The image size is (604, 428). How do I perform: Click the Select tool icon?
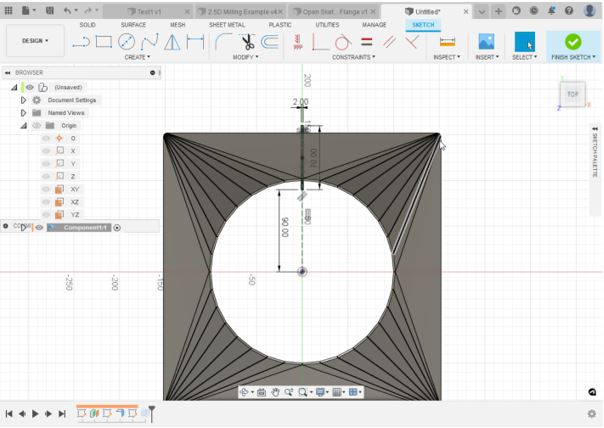pyautogui.click(x=525, y=42)
